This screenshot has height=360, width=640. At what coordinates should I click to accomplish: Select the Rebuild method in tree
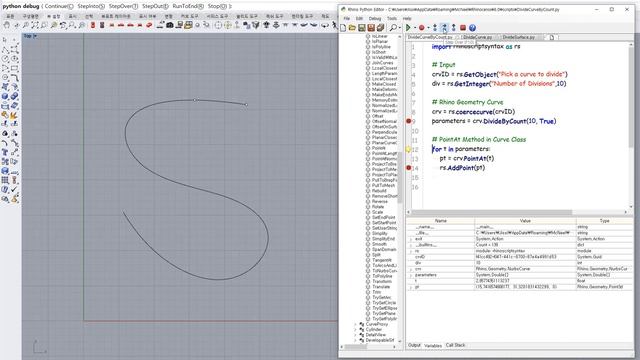[379, 191]
